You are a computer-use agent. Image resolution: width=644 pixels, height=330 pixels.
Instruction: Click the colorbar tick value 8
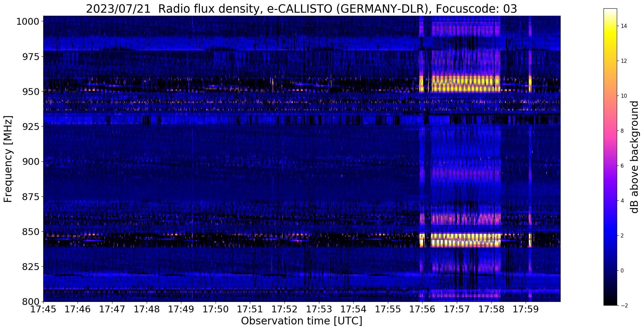(622, 131)
